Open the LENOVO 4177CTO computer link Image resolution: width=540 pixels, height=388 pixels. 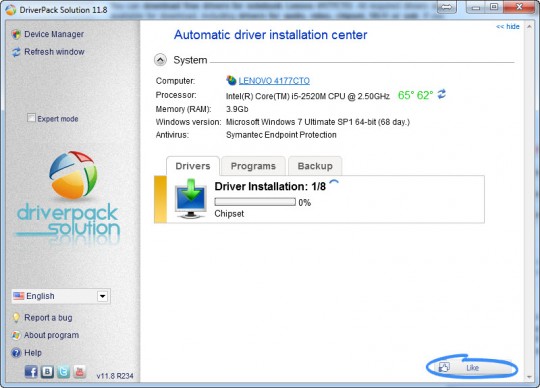click(274, 81)
